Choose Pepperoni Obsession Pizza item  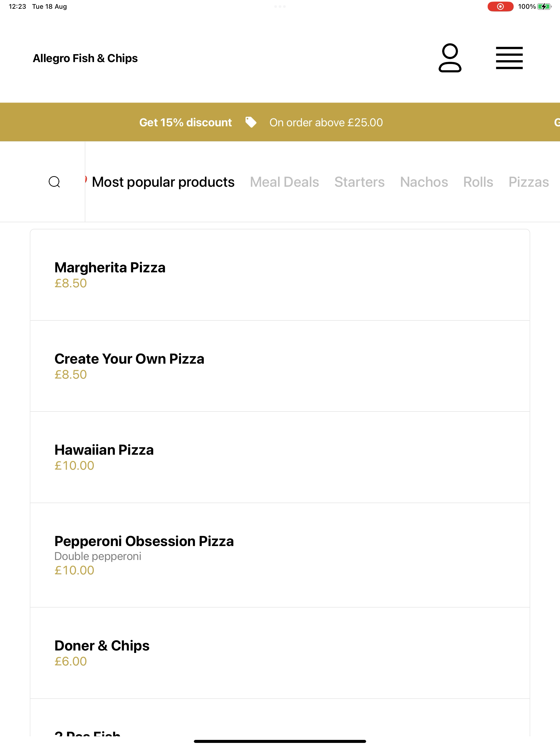pyautogui.click(x=280, y=555)
